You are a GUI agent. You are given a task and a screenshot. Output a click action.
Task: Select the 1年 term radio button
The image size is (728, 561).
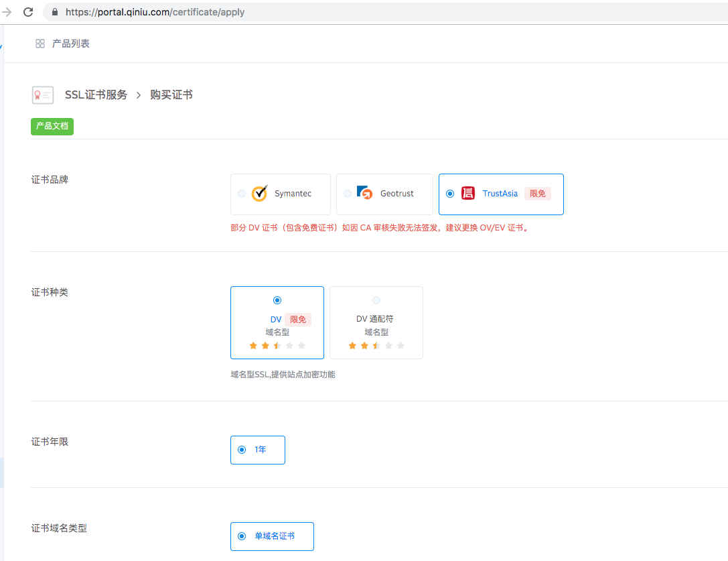pos(242,450)
